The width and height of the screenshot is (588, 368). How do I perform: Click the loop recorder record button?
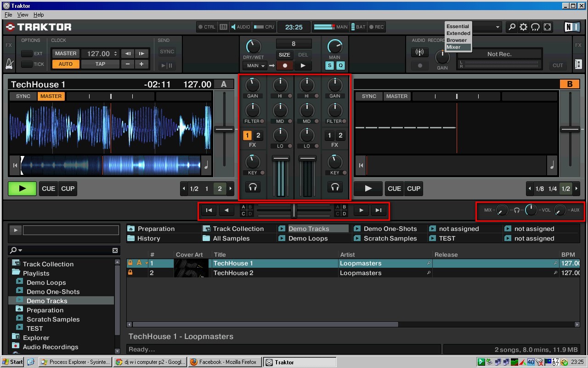tap(285, 66)
